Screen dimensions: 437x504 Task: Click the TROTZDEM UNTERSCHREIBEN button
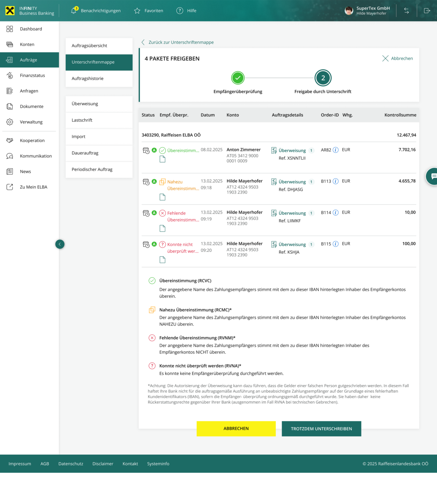tap(321, 429)
